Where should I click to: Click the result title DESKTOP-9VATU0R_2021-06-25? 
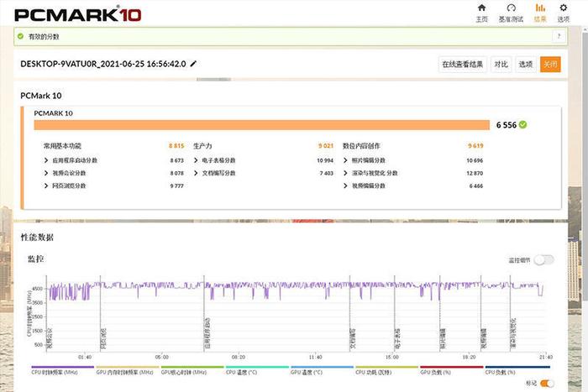click(103, 64)
